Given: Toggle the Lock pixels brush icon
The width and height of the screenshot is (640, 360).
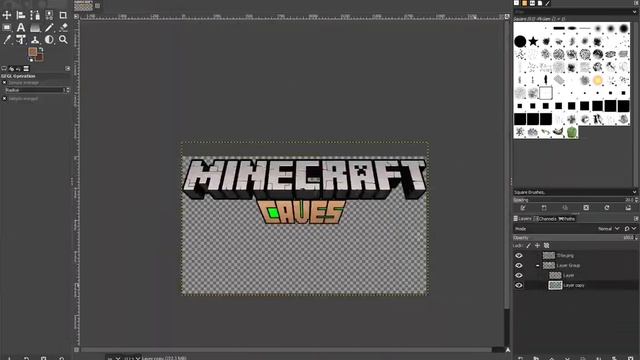Looking at the screenshot, I should click(x=529, y=245).
